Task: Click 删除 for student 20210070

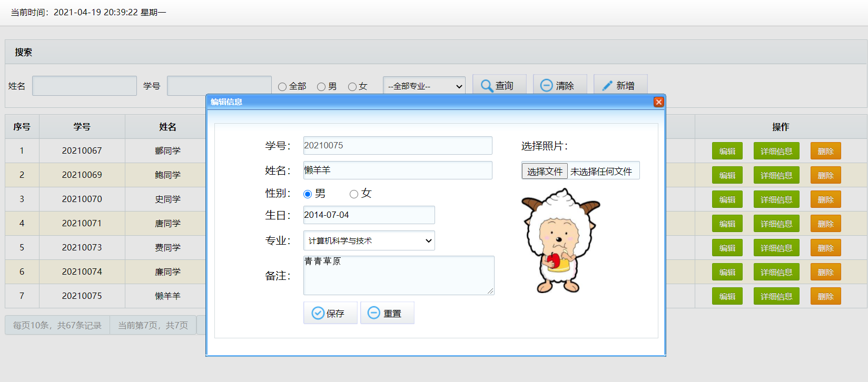Action: (x=826, y=199)
